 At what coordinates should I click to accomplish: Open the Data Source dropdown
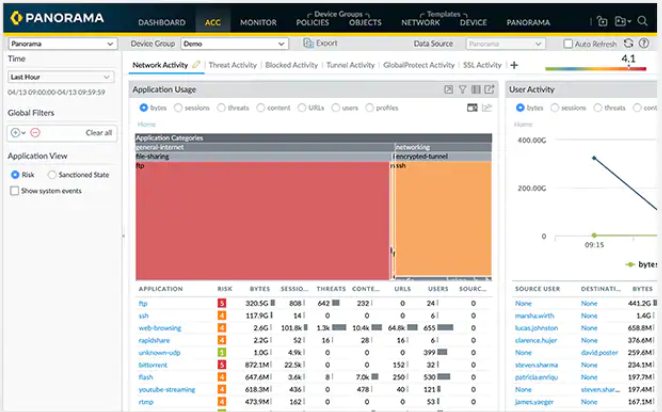(x=505, y=44)
